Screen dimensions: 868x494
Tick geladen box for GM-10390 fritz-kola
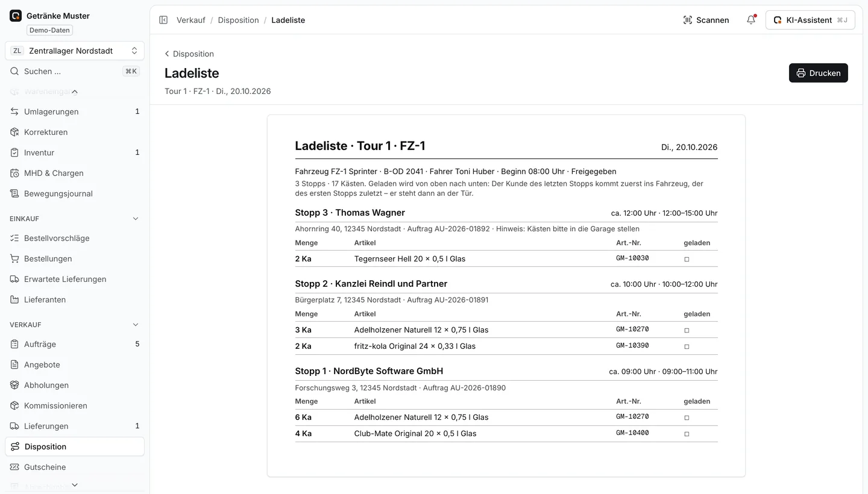point(687,346)
